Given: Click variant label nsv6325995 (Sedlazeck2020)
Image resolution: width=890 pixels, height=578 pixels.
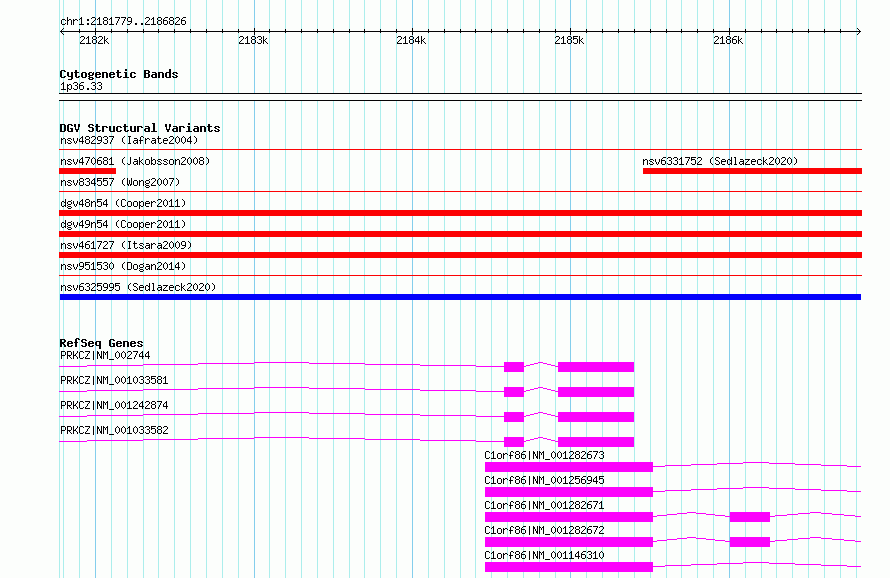Looking at the screenshot, I should click(138, 287).
